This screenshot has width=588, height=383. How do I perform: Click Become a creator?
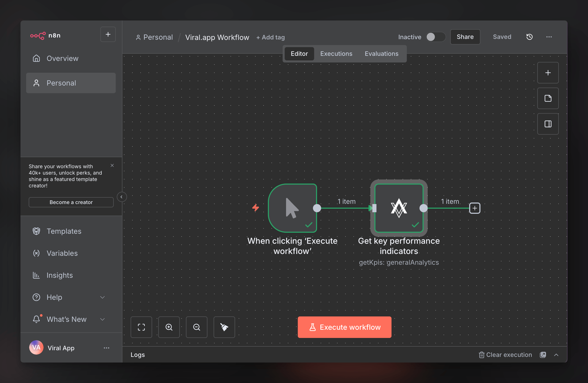[71, 202]
